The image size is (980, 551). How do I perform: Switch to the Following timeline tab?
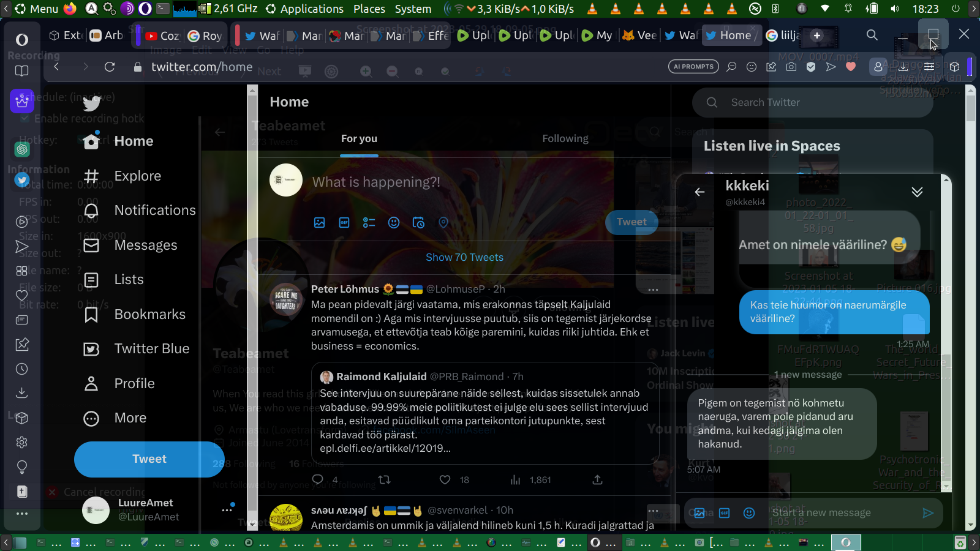[565, 138]
